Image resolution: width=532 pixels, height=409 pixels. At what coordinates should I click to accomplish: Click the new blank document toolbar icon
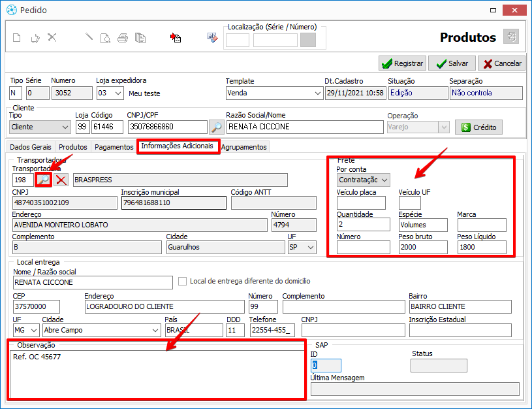click(16, 37)
